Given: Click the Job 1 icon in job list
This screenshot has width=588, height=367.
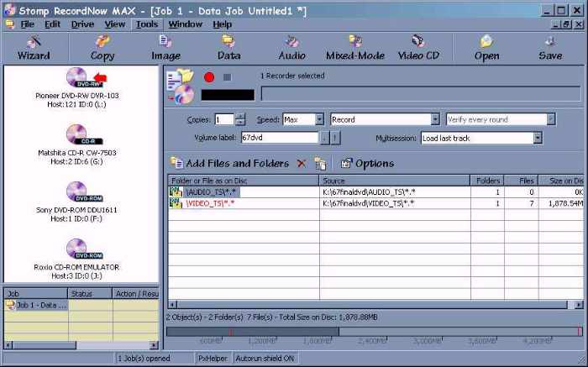Looking at the screenshot, I should 10,305.
